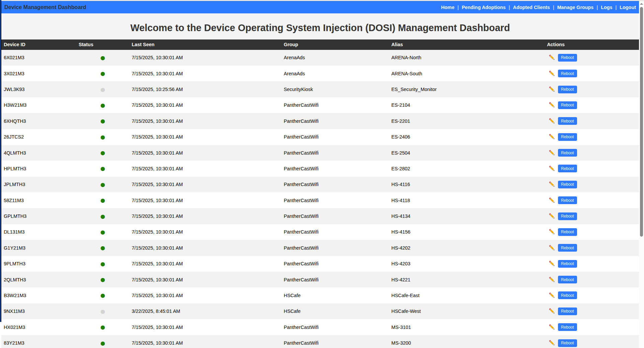Image resolution: width=644 pixels, height=348 pixels.
Task: Open pencil editor for ES-2104
Action: (552, 105)
